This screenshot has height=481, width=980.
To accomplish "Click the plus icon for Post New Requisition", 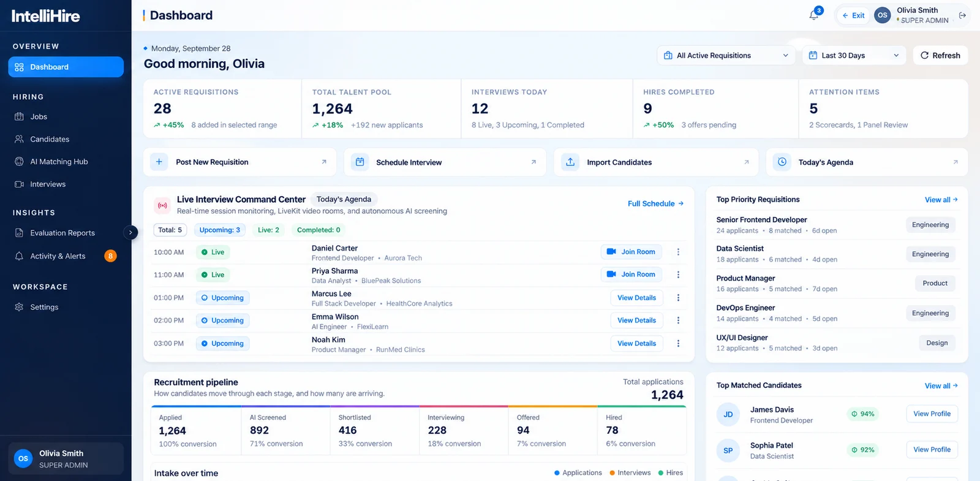I will point(159,162).
